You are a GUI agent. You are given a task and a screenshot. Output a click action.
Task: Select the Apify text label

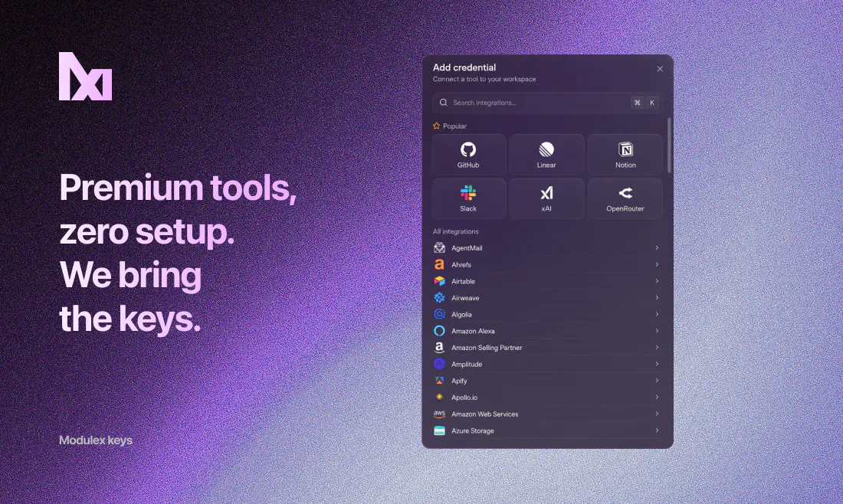(x=459, y=381)
